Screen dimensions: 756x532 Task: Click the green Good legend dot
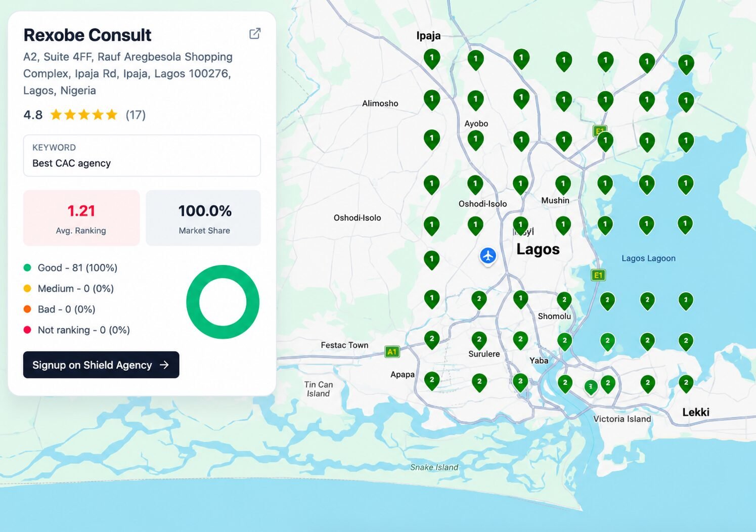tap(27, 268)
